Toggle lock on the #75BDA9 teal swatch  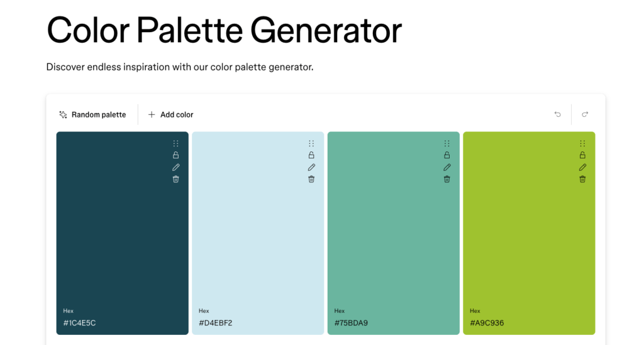(x=447, y=155)
